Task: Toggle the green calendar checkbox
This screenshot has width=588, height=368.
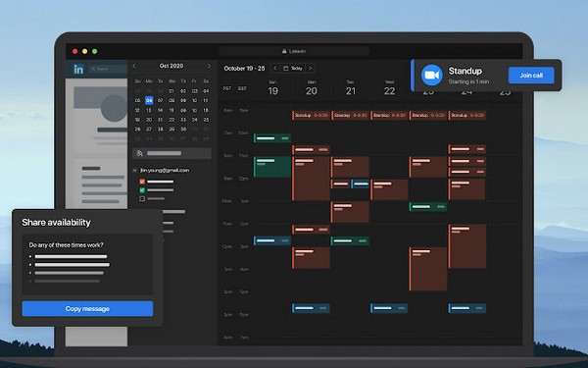Action: [x=142, y=190]
